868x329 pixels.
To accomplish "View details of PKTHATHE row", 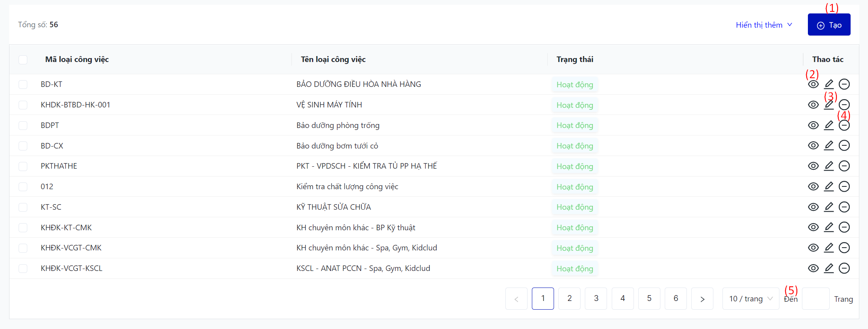I will [x=813, y=166].
